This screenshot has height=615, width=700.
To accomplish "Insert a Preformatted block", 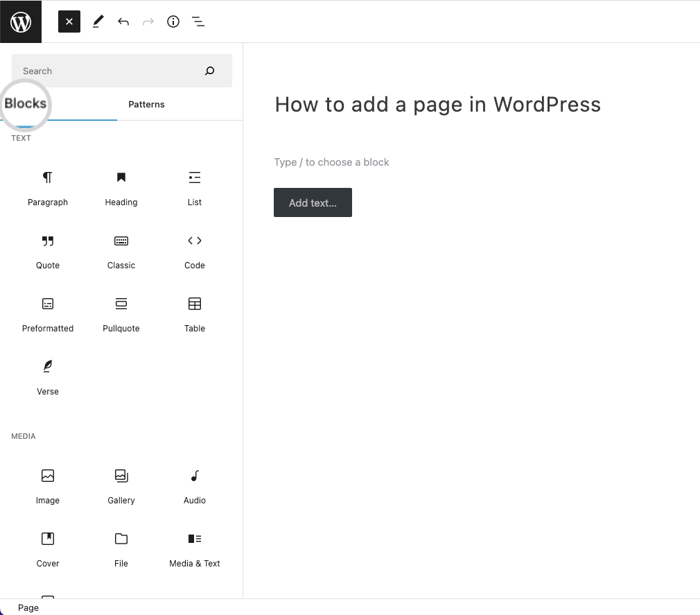I will tap(48, 315).
